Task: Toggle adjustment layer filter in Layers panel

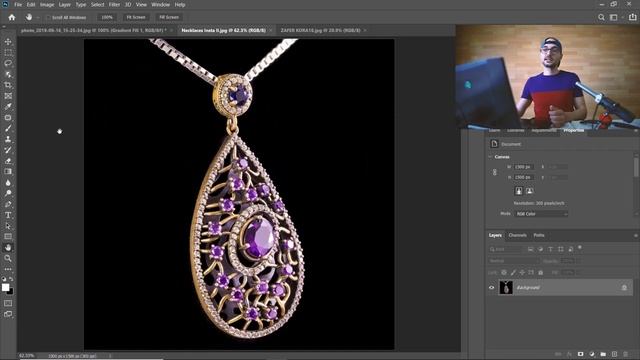Action: 540,249
